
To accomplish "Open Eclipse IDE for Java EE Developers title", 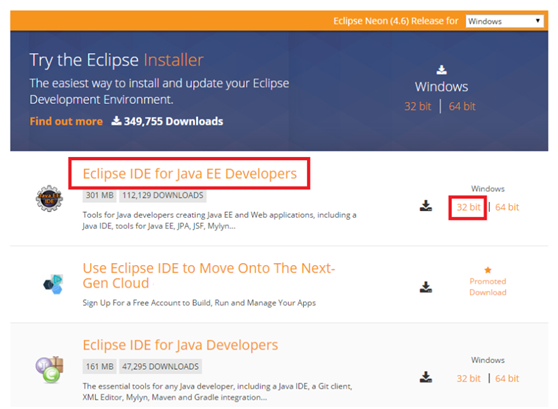I will [x=190, y=174].
